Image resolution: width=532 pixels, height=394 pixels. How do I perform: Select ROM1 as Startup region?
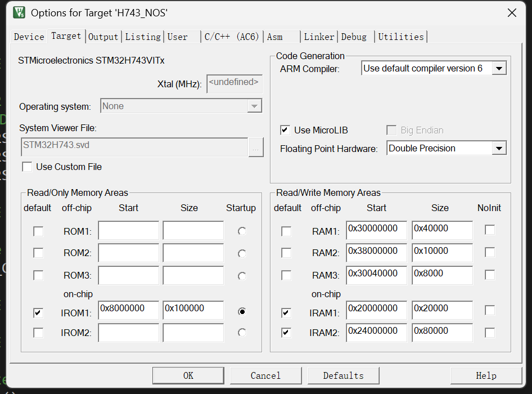click(242, 231)
